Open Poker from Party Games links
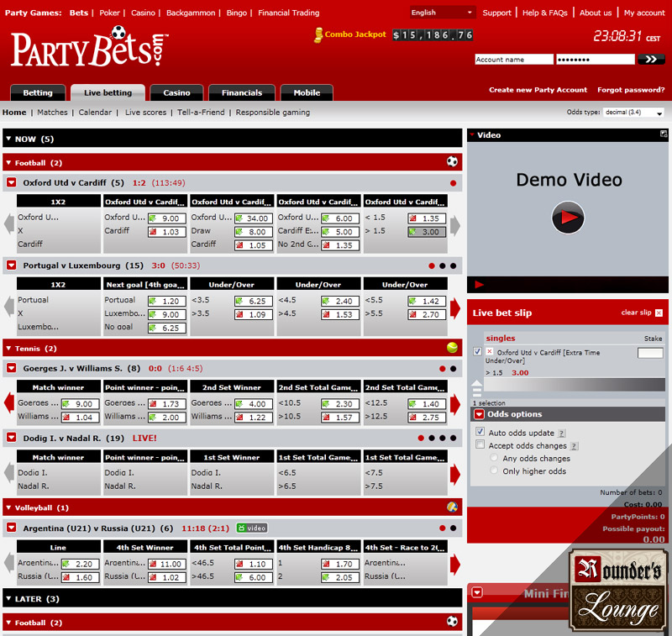Viewport: 672px width, 636px height. 110,13
